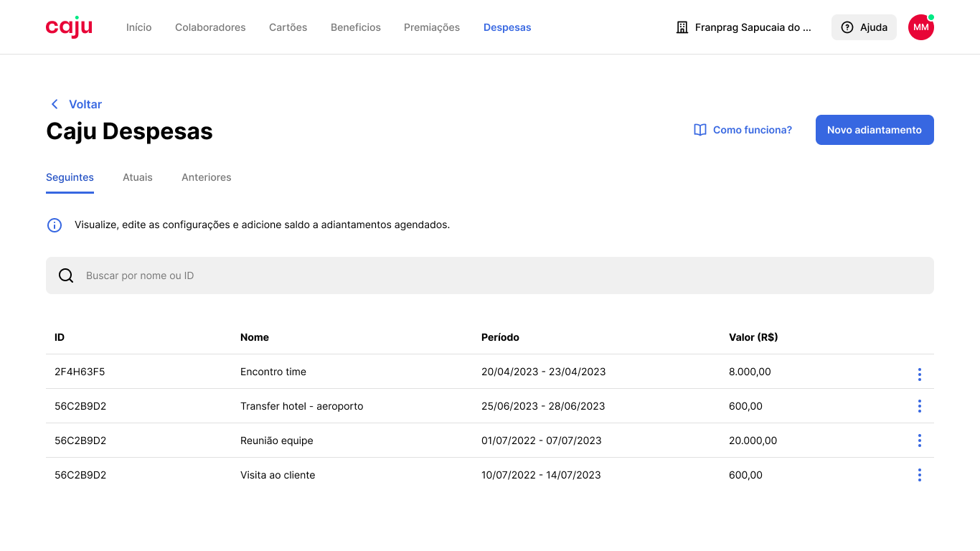The height and width of the screenshot is (551, 980).
Task: Click the Ajuda button
Action: [x=864, y=27]
